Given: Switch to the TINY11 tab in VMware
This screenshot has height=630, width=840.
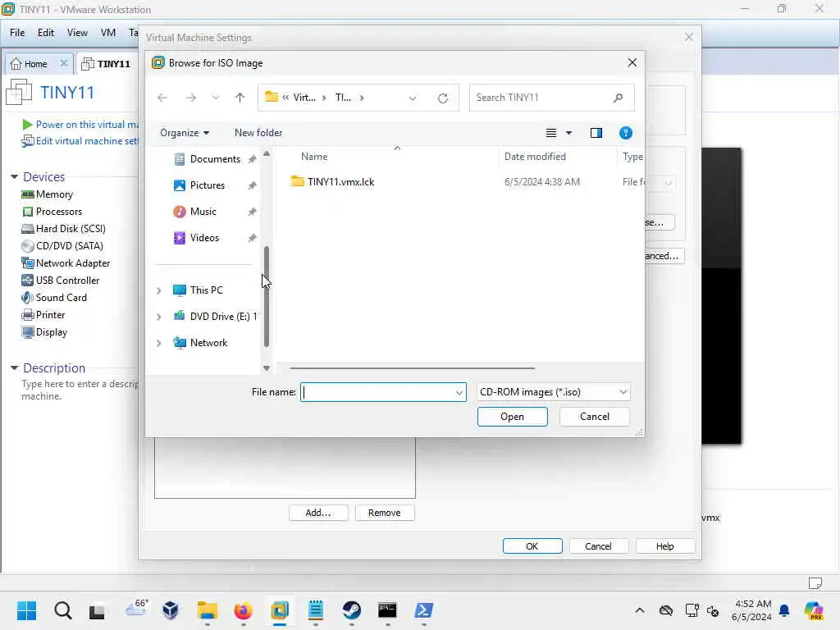Looking at the screenshot, I should pyautogui.click(x=106, y=64).
